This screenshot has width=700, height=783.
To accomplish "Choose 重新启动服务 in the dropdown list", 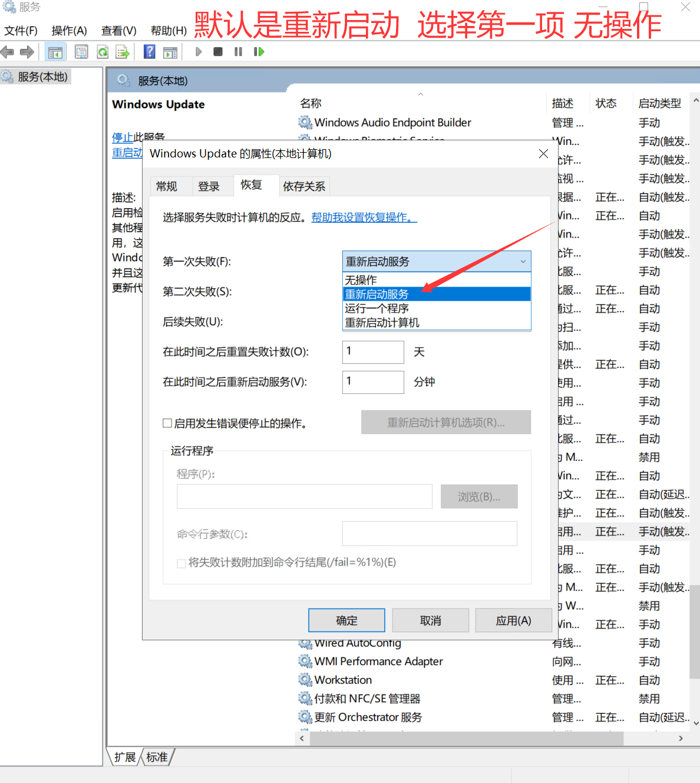I will (x=437, y=294).
